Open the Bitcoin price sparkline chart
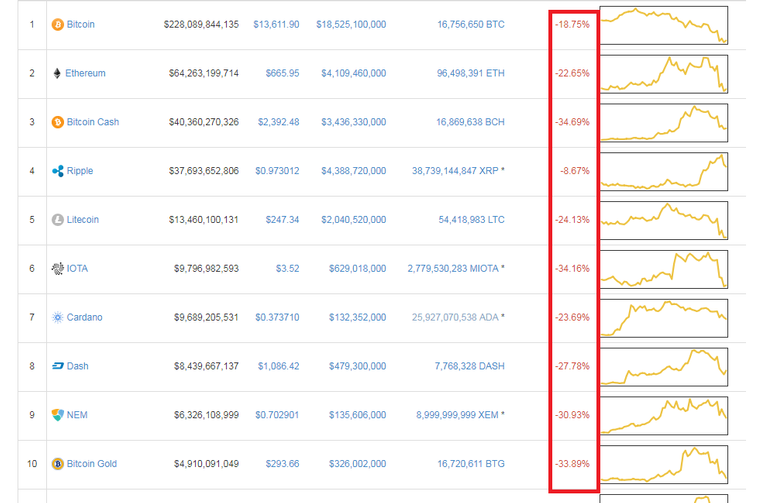The image size is (768, 503). coord(664,25)
